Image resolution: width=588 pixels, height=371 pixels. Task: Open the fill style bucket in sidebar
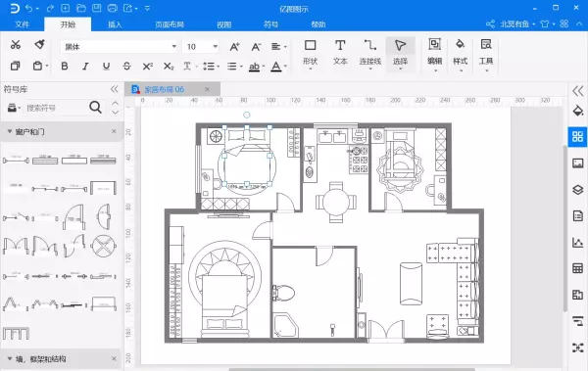(577, 111)
